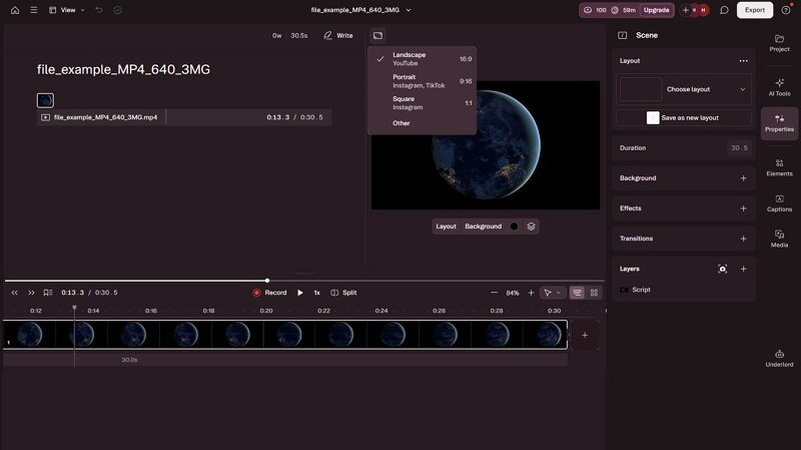Click the Split button
The width and height of the screenshot is (801, 450).
pyautogui.click(x=344, y=293)
